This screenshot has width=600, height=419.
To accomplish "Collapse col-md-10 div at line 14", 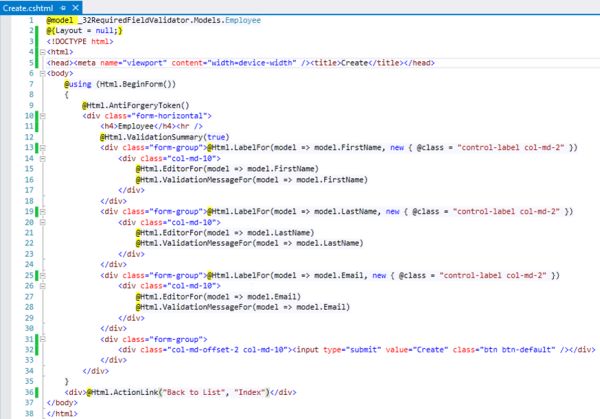I will point(42,158).
